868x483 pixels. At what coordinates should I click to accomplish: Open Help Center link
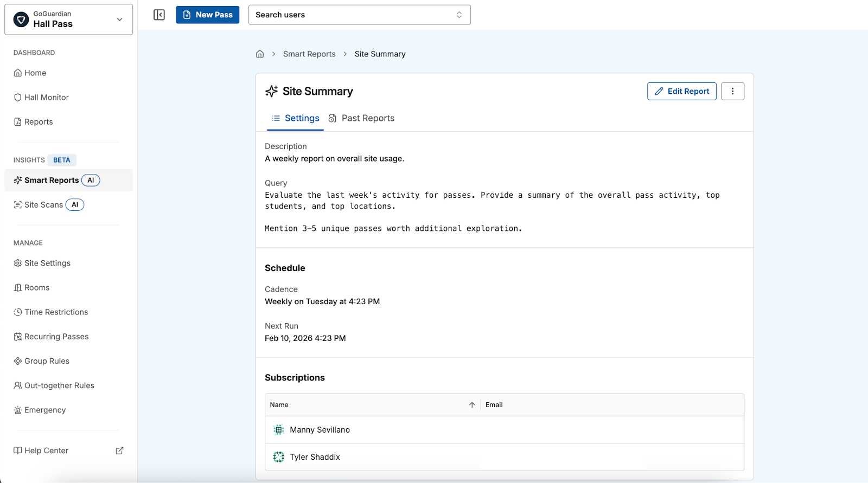tap(69, 450)
